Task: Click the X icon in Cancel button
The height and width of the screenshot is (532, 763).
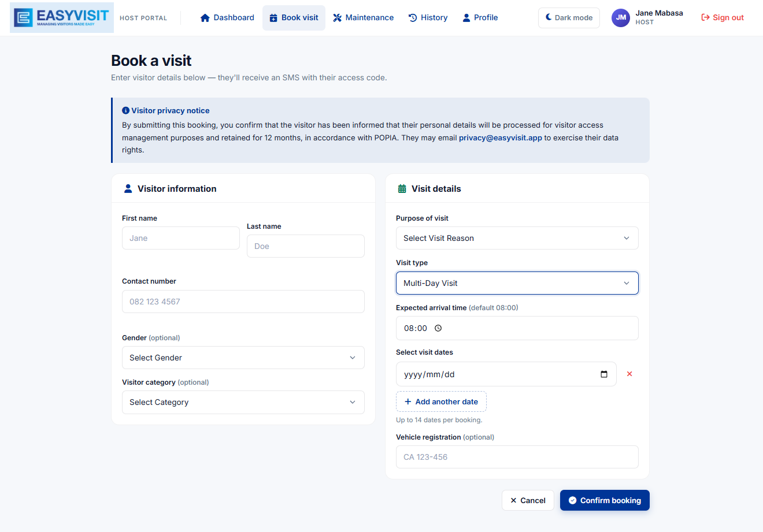Action: coord(513,500)
